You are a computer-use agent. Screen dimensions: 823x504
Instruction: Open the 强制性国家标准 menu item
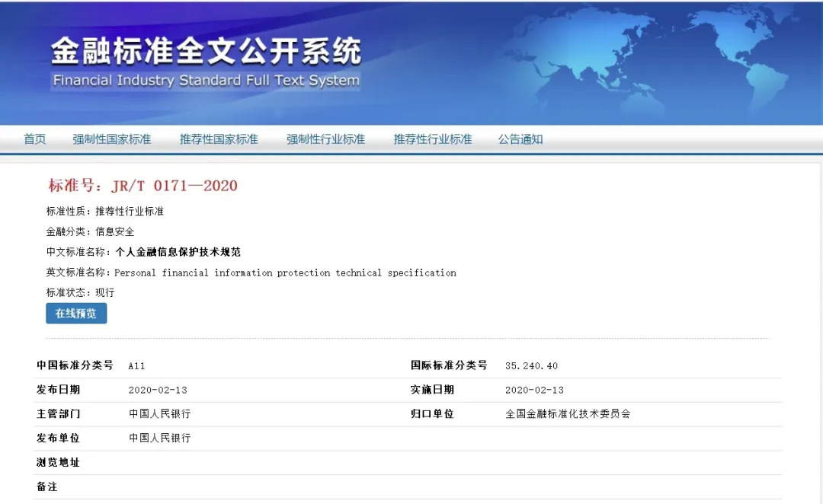(112, 139)
